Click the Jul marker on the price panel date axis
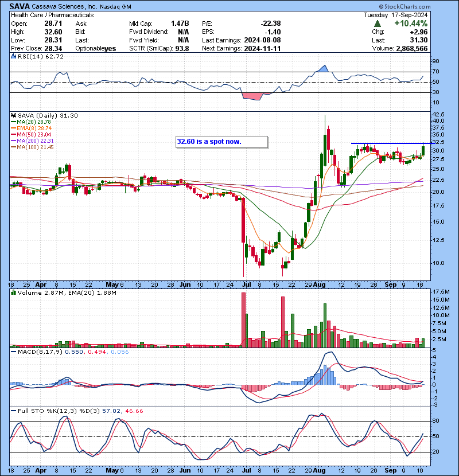This screenshot has width=459, height=476. coord(246,285)
